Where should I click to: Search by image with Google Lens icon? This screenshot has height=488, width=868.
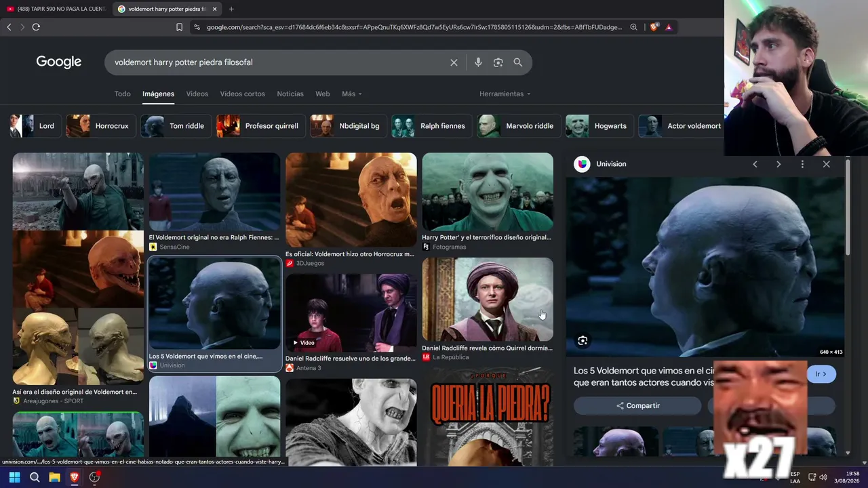[498, 62]
